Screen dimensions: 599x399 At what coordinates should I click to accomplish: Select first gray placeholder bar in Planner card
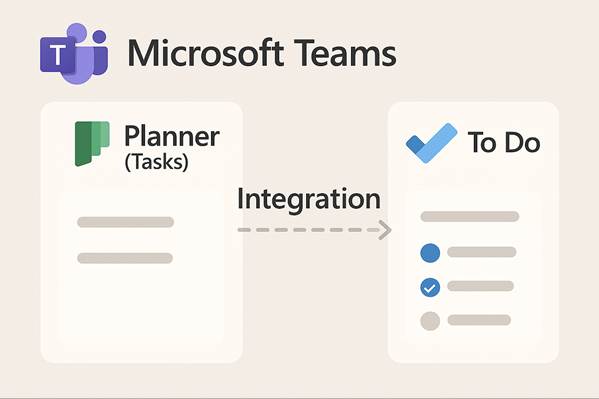click(x=125, y=222)
